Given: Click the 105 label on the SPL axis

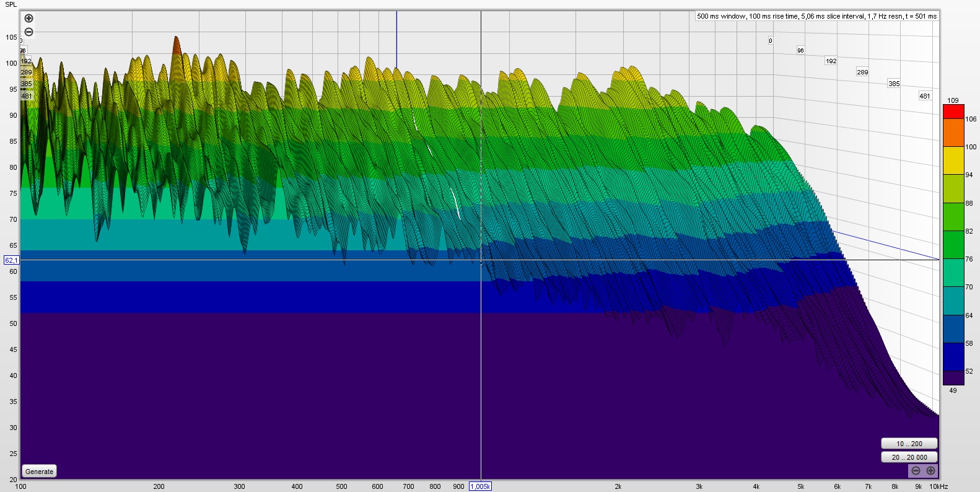Looking at the screenshot, I should point(12,37).
